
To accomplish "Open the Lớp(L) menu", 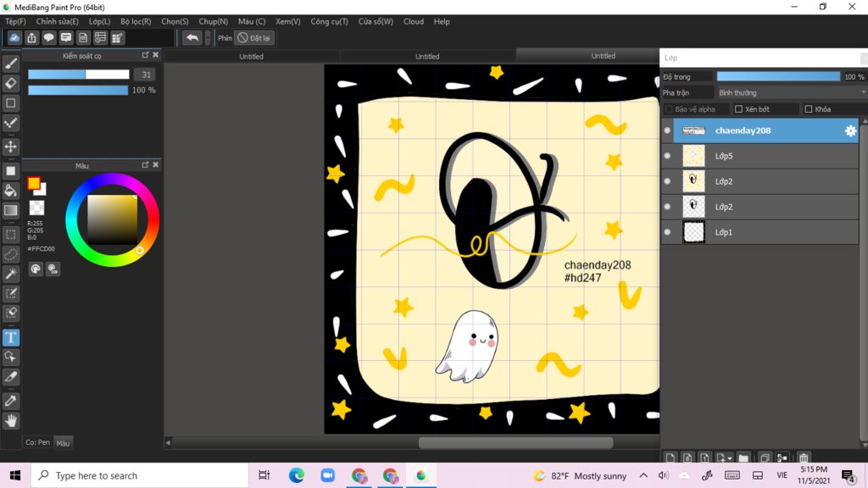I will click(x=100, y=21).
